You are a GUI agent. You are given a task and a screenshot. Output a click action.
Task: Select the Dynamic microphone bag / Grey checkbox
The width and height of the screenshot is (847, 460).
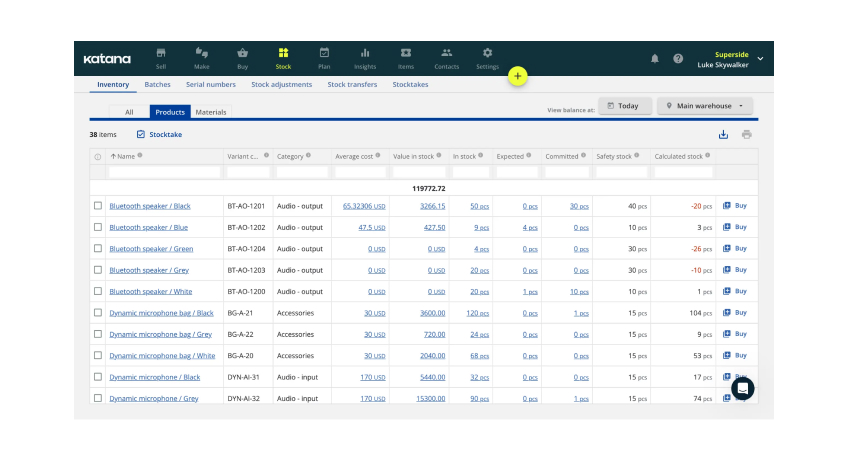(98, 334)
